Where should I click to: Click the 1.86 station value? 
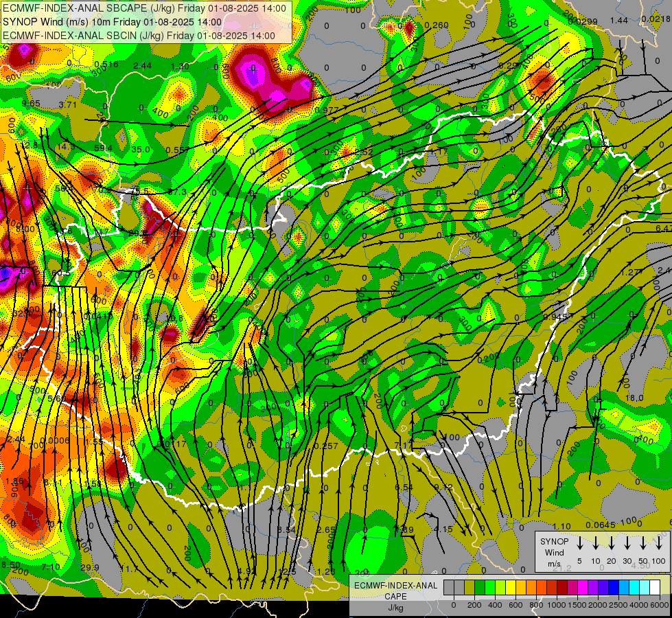click(x=14, y=481)
